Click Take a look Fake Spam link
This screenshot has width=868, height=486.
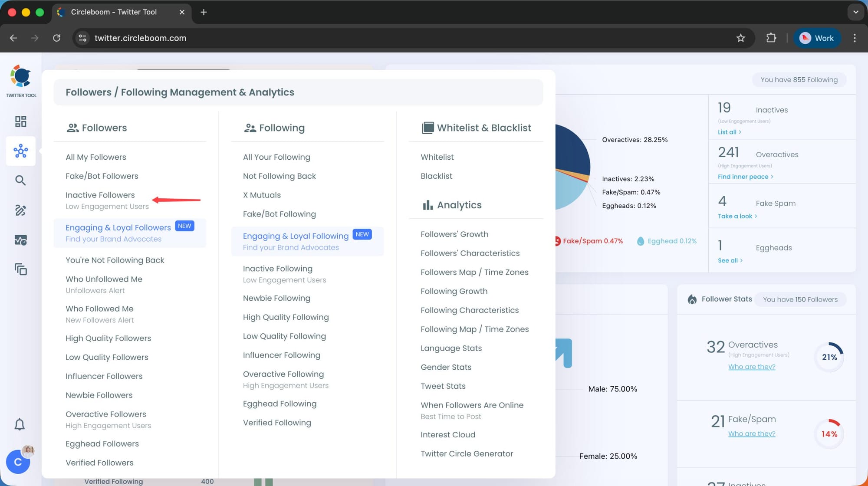(x=737, y=216)
